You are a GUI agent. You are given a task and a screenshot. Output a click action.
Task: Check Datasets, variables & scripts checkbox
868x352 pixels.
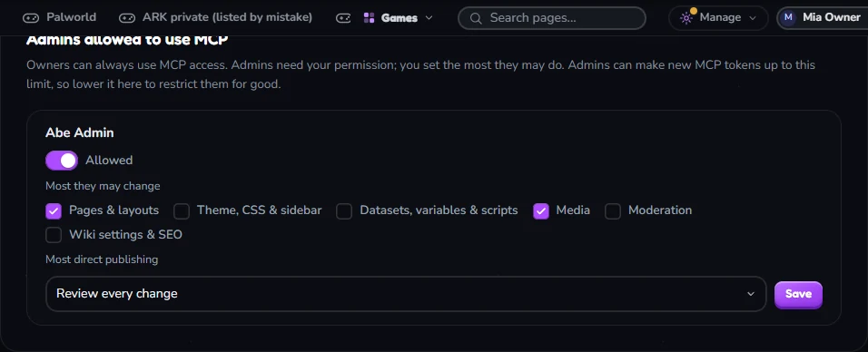[x=344, y=210]
